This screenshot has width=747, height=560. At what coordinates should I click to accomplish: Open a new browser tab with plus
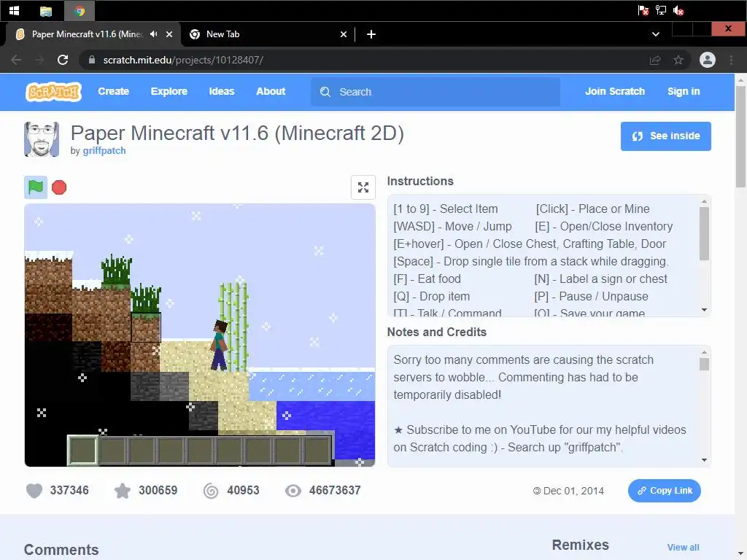[x=371, y=34]
